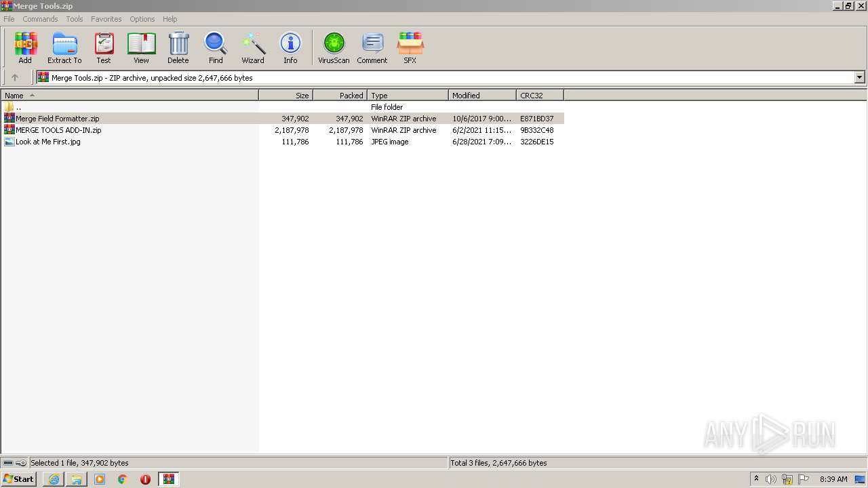Viewport: 868px width, 488px height.
Task: Click the parent folder '..' icon
Action: tap(9, 107)
